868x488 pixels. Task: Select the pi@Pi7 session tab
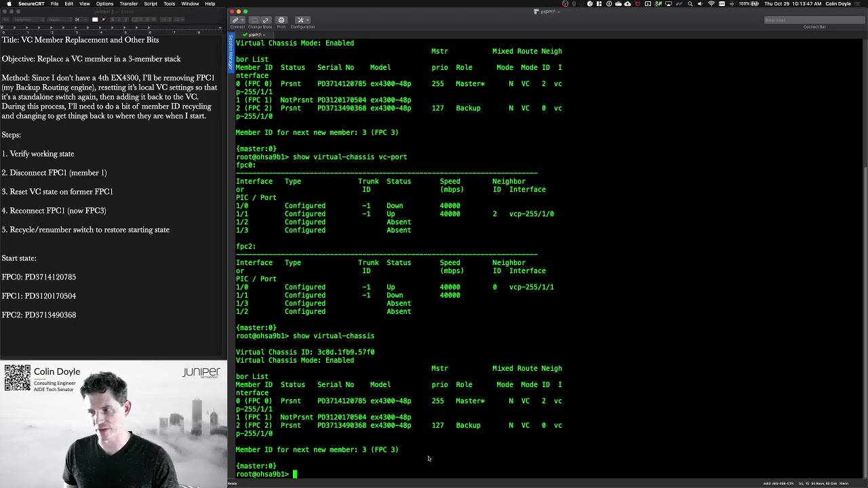tap(255, 35)
